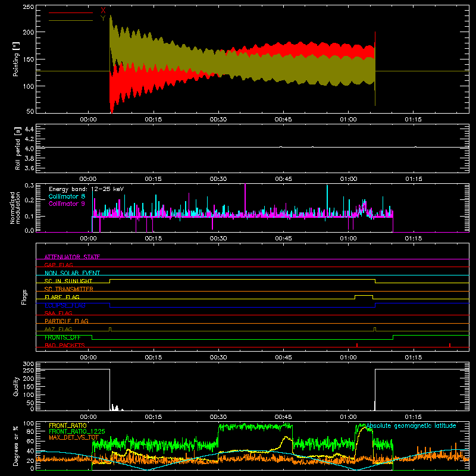Click the 4.4 value on Roll period axis

click(29, 129)
